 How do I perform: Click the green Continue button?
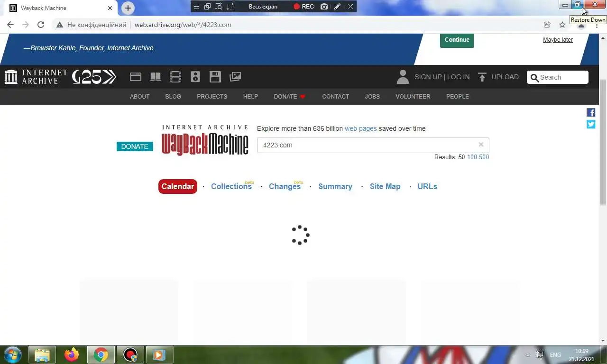pos(457,40)
